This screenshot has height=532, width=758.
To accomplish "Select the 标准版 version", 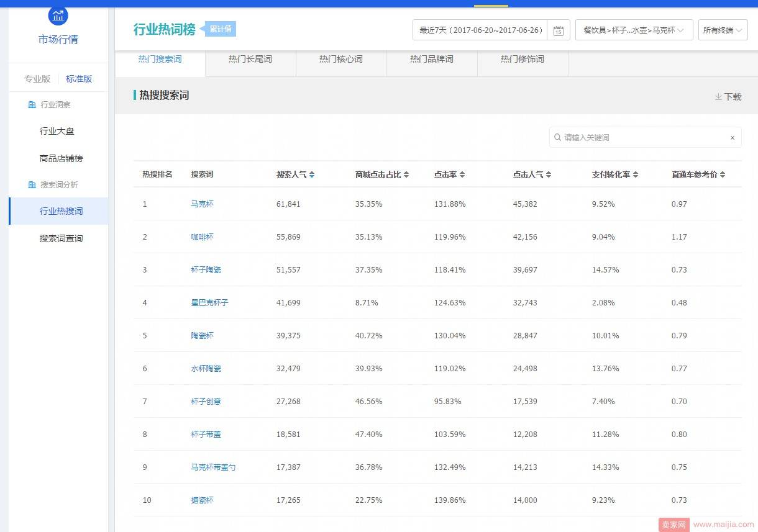I will (79, 79).
